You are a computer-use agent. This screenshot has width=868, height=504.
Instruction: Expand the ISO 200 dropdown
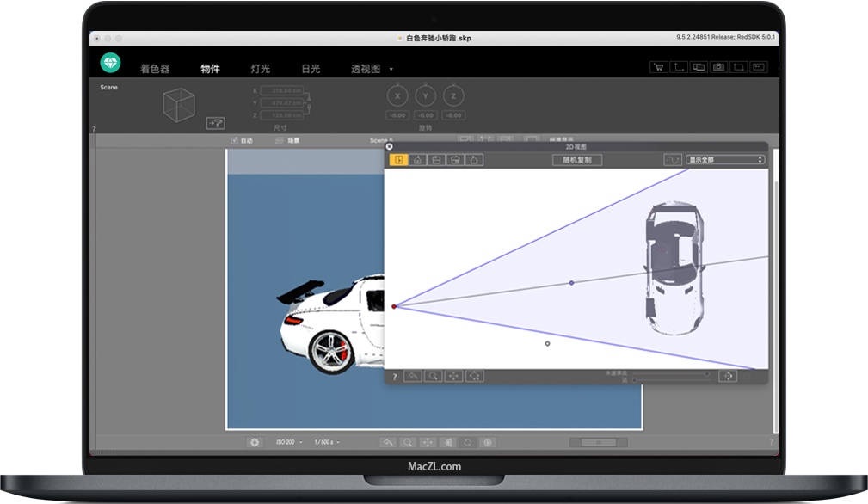click(288, 442)
